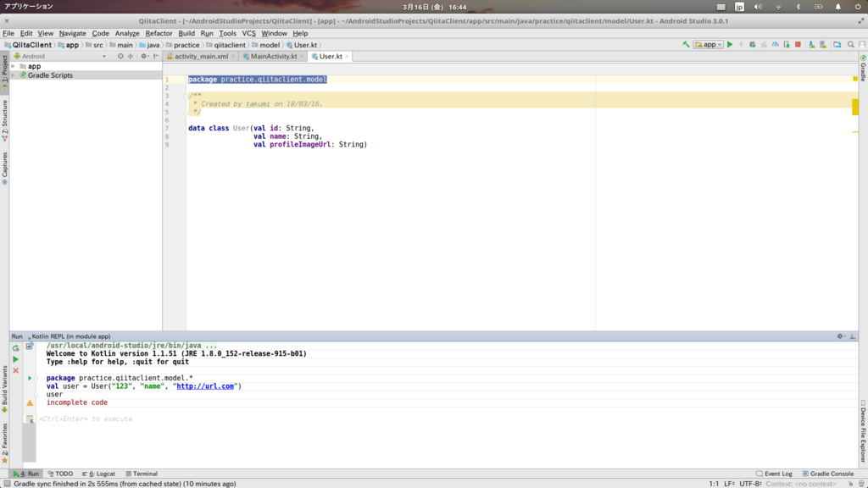The height and width of the screenshot is (488, 868).
Task: Open Run panel gear settings dropdown
Action: pyautogui.click(x=841, y=335)
